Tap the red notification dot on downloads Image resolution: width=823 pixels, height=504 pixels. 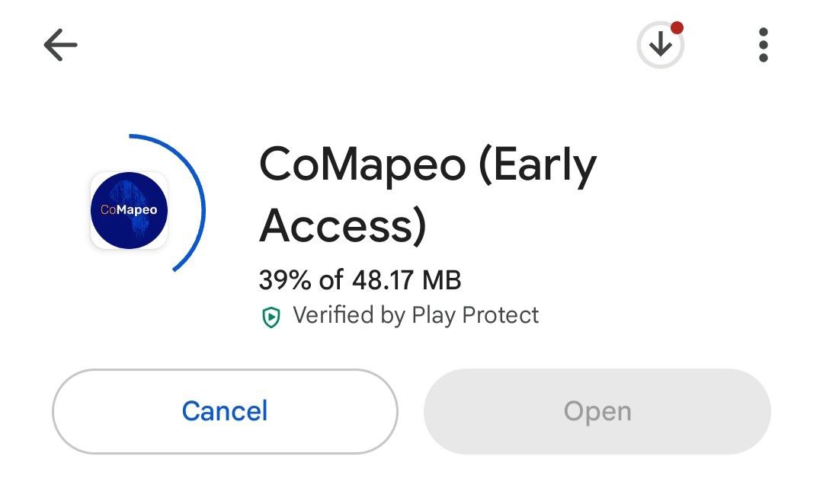tap(677, 29)
